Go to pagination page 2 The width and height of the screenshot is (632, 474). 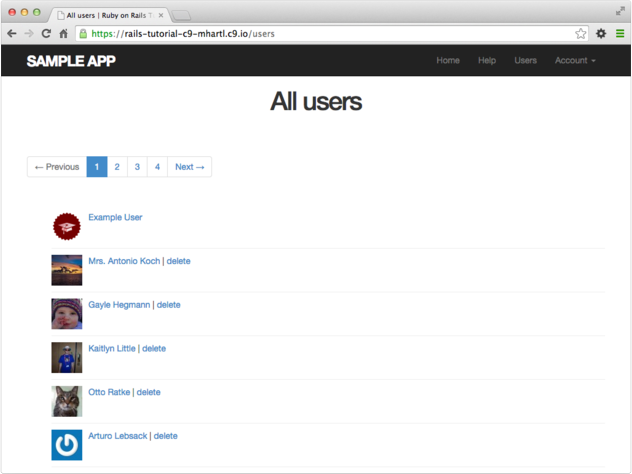117,167
